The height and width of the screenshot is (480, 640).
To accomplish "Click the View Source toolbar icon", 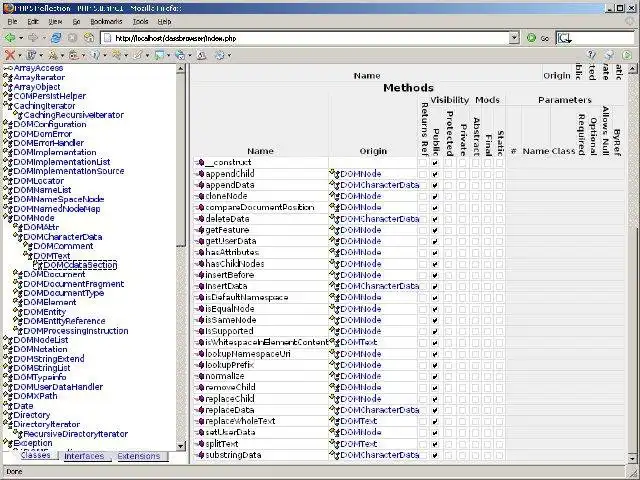I will (x=202, y=55).
